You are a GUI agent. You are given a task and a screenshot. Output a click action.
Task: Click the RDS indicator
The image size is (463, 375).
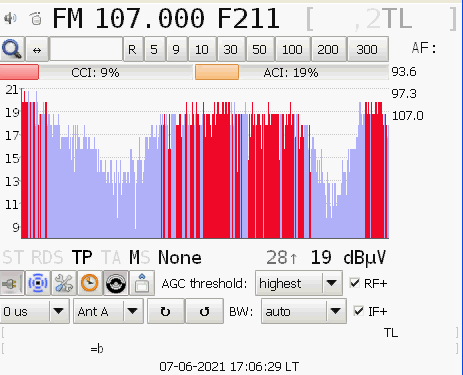47,257
